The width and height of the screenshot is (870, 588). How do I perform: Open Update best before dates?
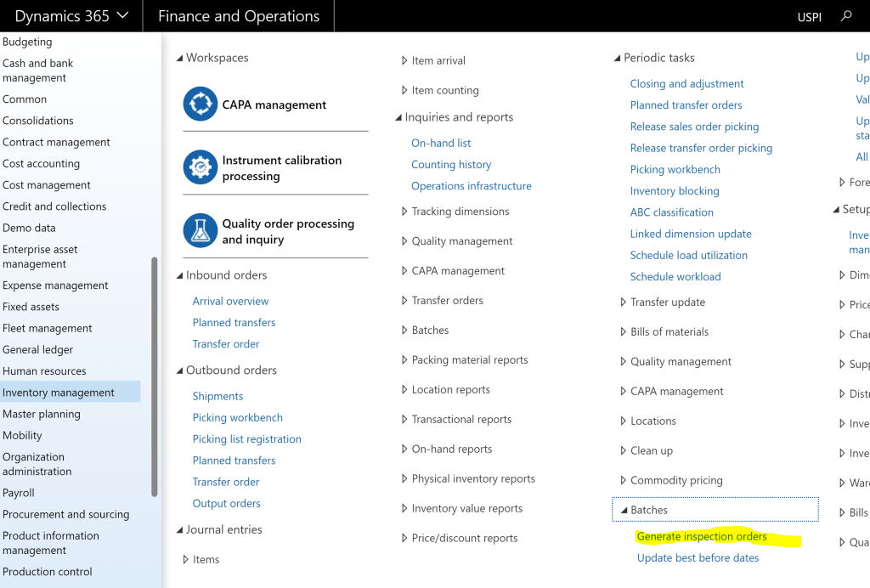(698, 558)
